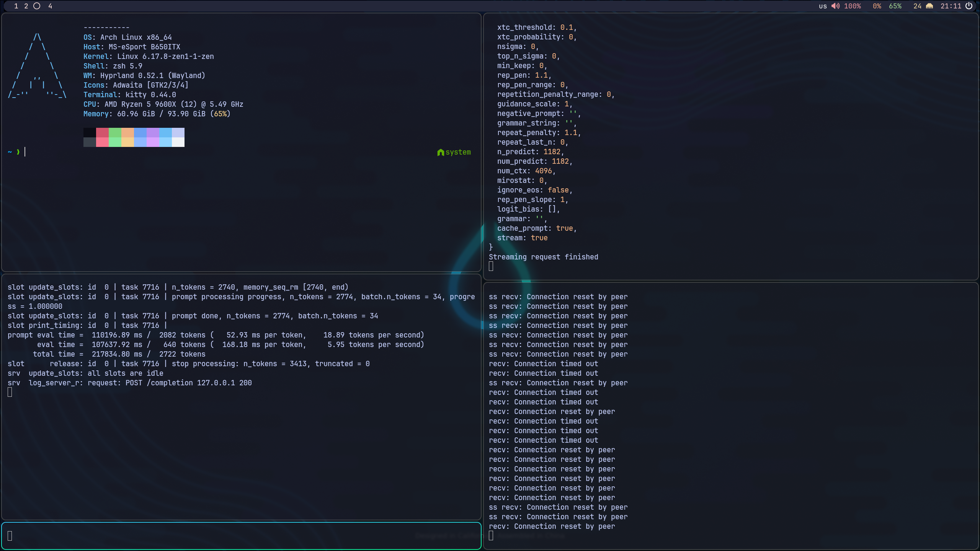The image size is (980, 551).
Task: Click the circle workspace 3 indicator
Action: click(37, 6)
